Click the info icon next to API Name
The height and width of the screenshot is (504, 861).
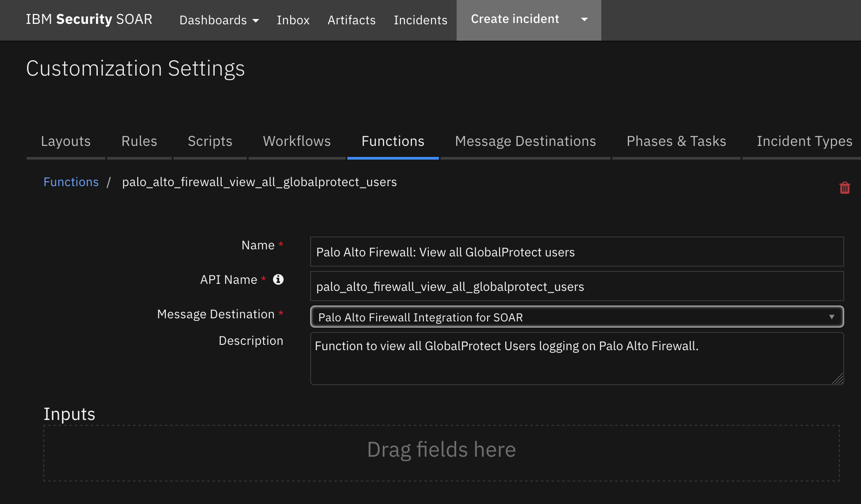point(278,279)
